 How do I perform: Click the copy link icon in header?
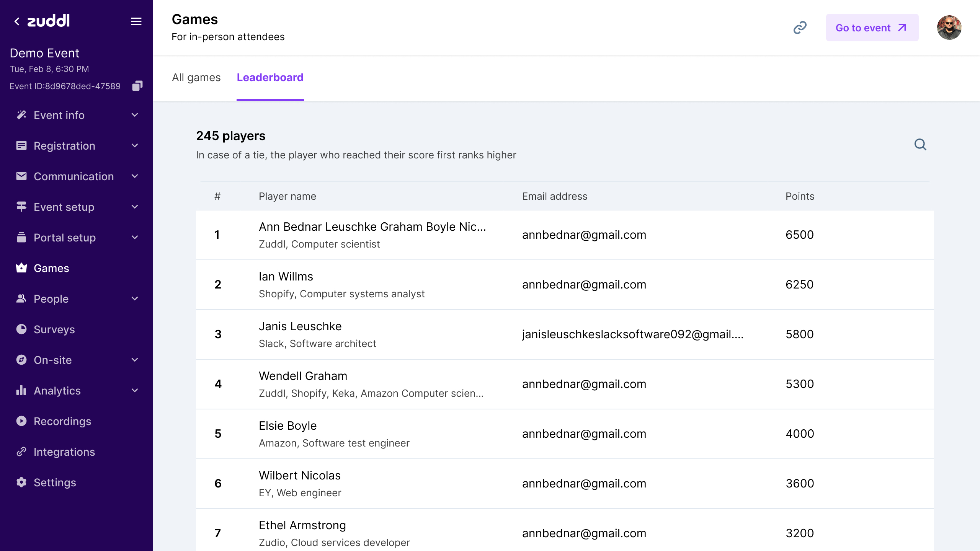tap(800, 28)
